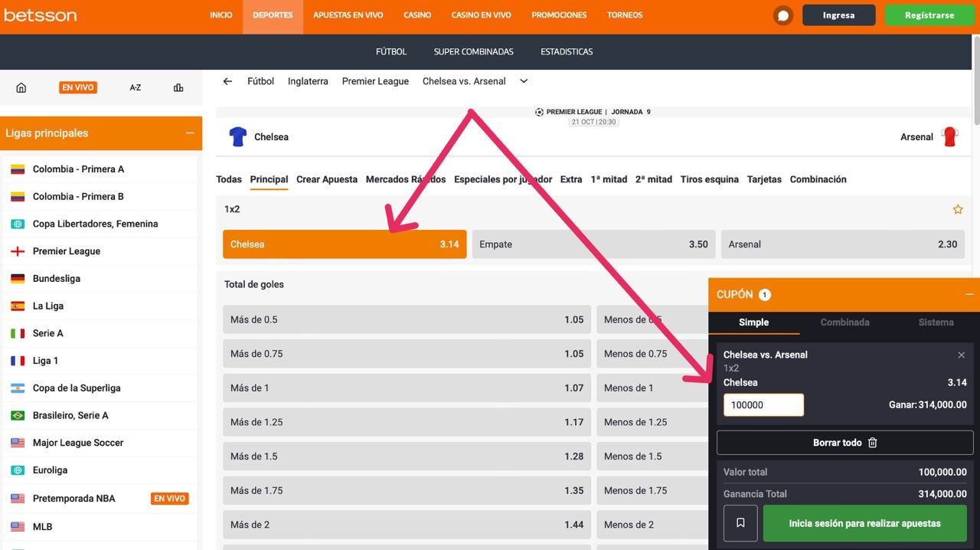The height and width of the screenshot is (550, 980).
Task: Select the Chelsea 3.14 odds button
Action: tap(345, 244)
